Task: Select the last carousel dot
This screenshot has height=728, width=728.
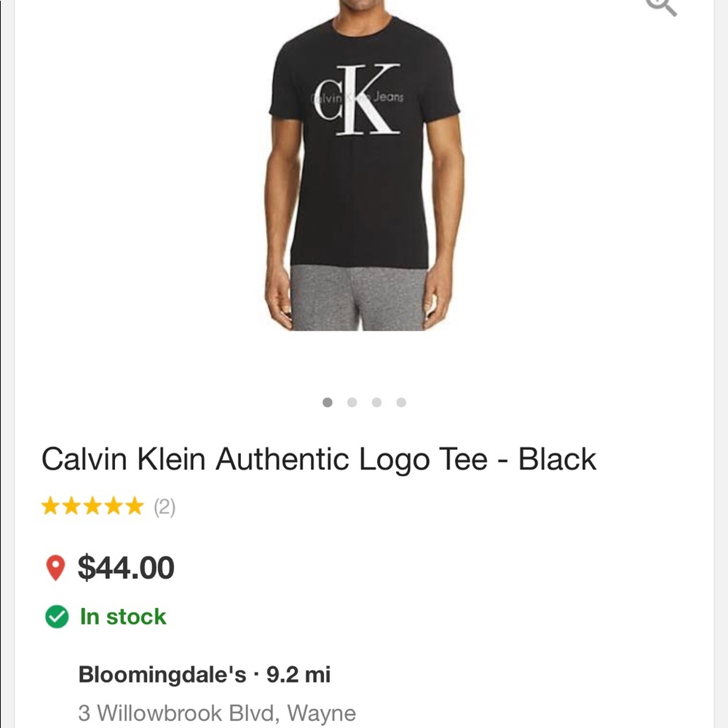Action: [x=401, y=402]
